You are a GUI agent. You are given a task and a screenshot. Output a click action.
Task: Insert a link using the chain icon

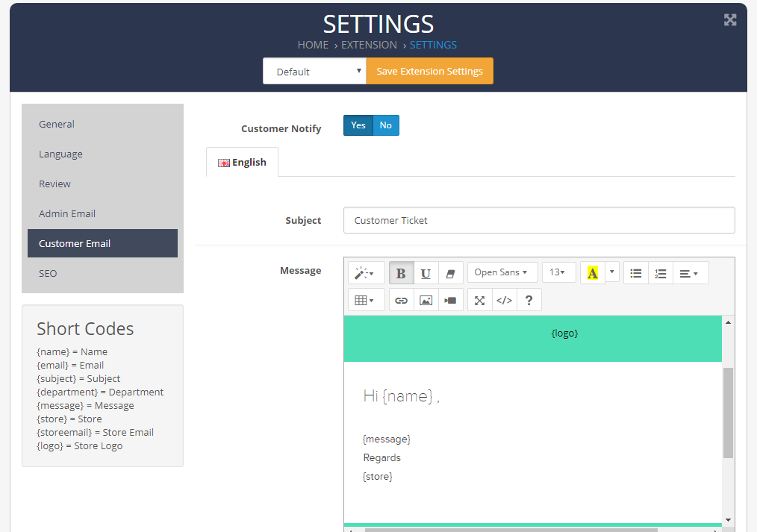(402, 300)
